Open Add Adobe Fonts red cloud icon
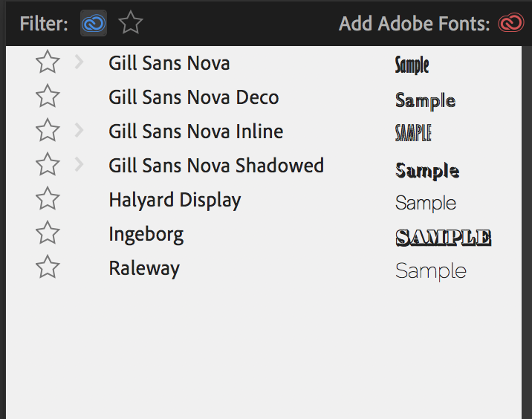532x419 pixels. pyautogui.click(x=511, y=23)
